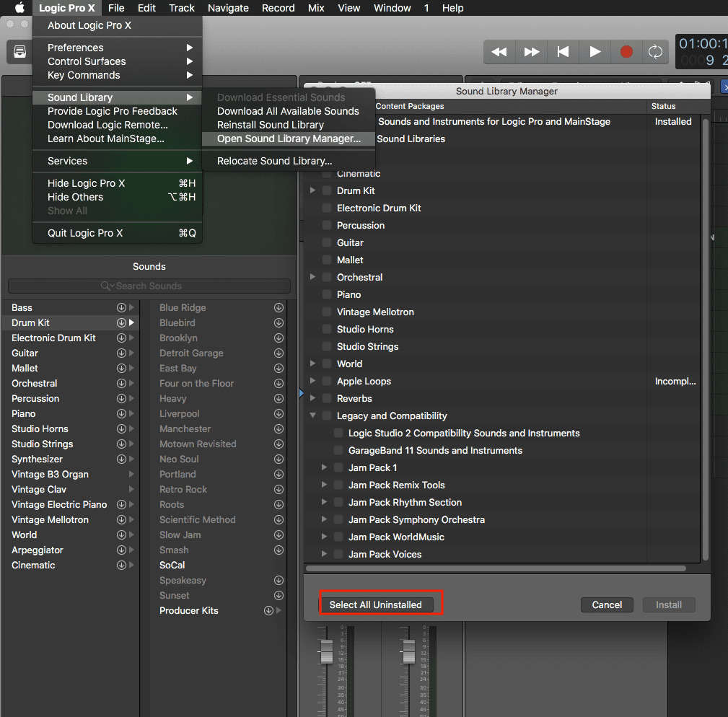Download the Sunset drum kit
The width and height of the screenshot is (728, 717).
coord(279,595)
